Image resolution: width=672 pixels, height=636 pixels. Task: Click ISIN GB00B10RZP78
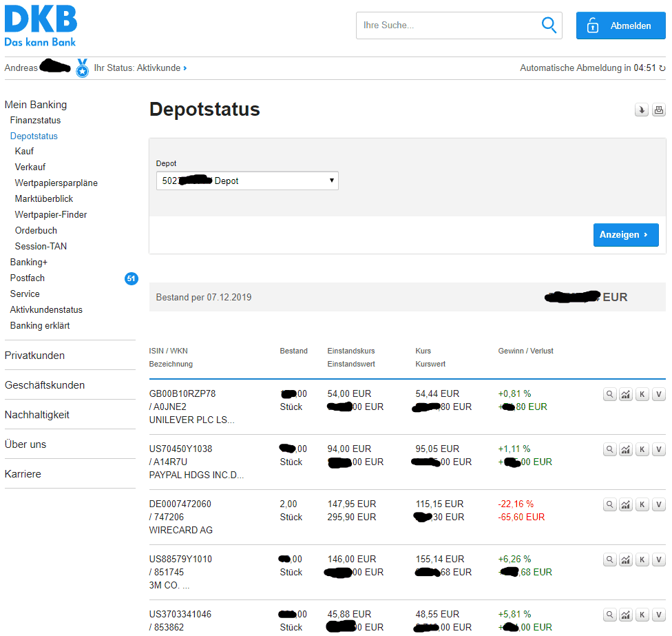tap(182, 393)
